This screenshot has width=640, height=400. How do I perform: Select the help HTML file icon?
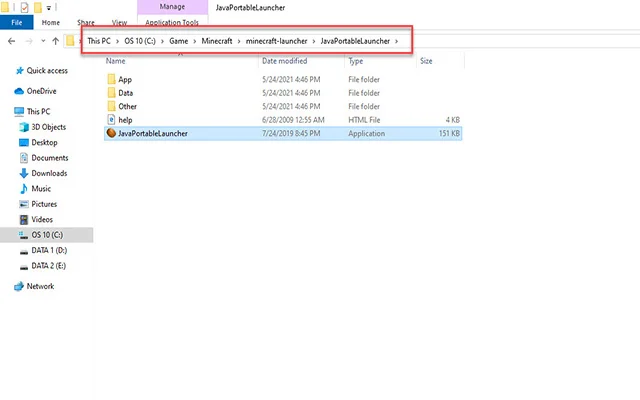pos(111,120)
